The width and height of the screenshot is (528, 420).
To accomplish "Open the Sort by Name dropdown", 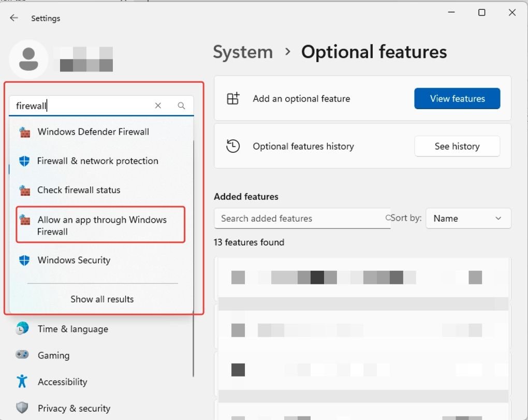I will (x=468, y=218).
